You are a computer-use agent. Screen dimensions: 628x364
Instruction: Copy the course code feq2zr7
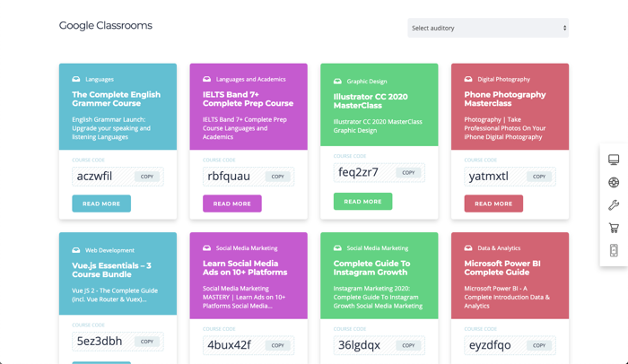pyautogui.click(x=408, y=173)
